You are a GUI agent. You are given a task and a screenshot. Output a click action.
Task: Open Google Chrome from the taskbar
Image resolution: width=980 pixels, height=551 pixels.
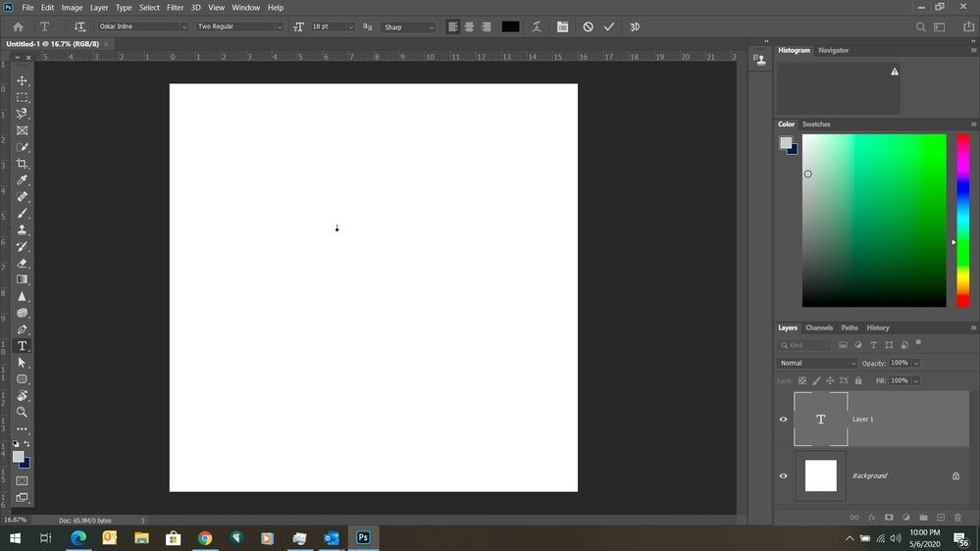coord(205,538)
